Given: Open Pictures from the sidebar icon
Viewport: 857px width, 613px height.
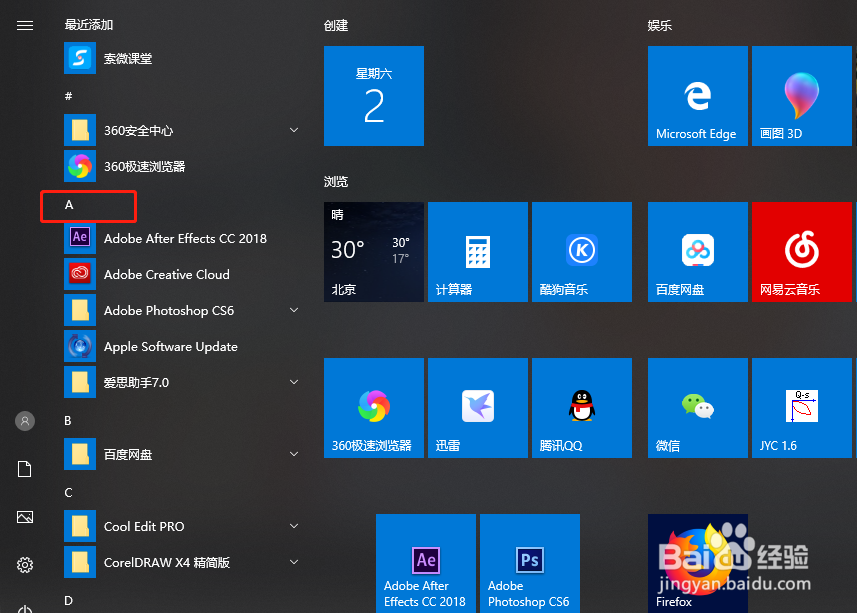Looking at the screenshot, I should coord(25,517).
